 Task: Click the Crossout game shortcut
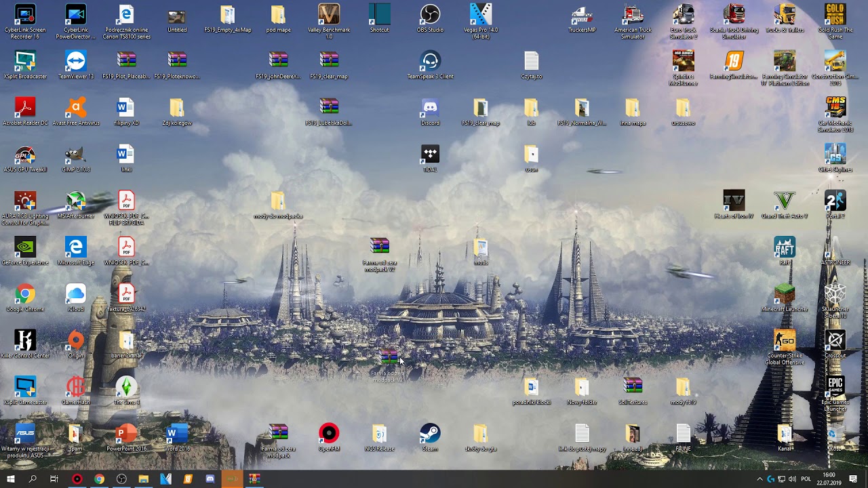click(835, 345)
